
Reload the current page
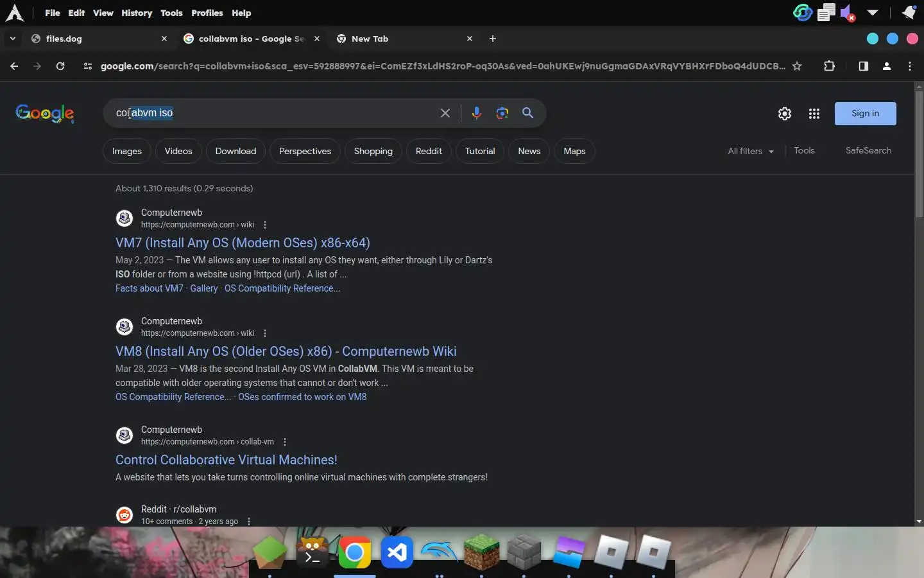point(60,66)
